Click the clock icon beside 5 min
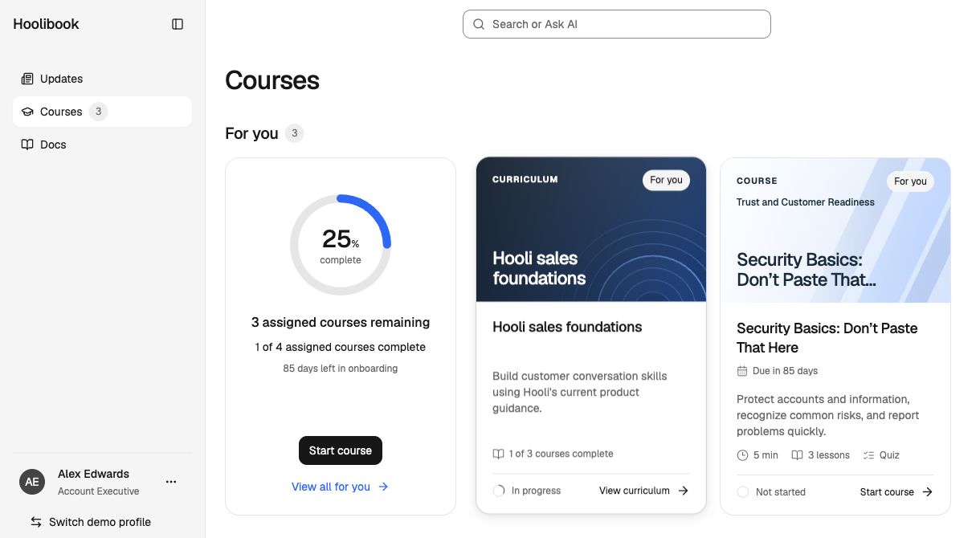Screen dimensions: 980x538 (x=742, y=455)
